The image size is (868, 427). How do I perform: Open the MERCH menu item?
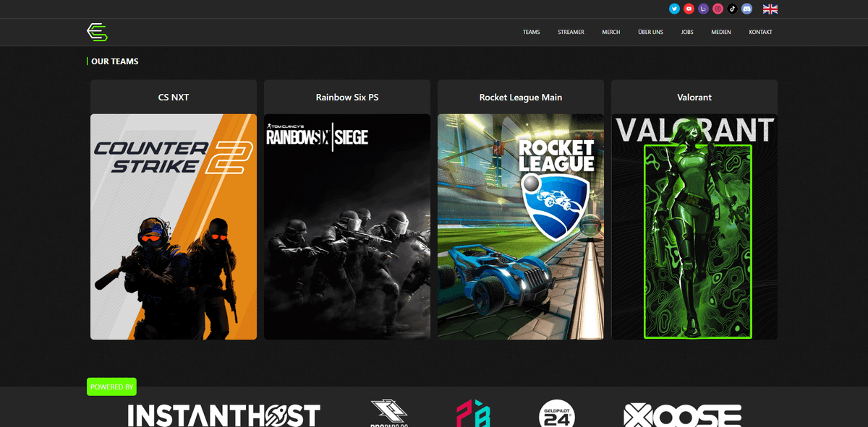click(610, 33)
